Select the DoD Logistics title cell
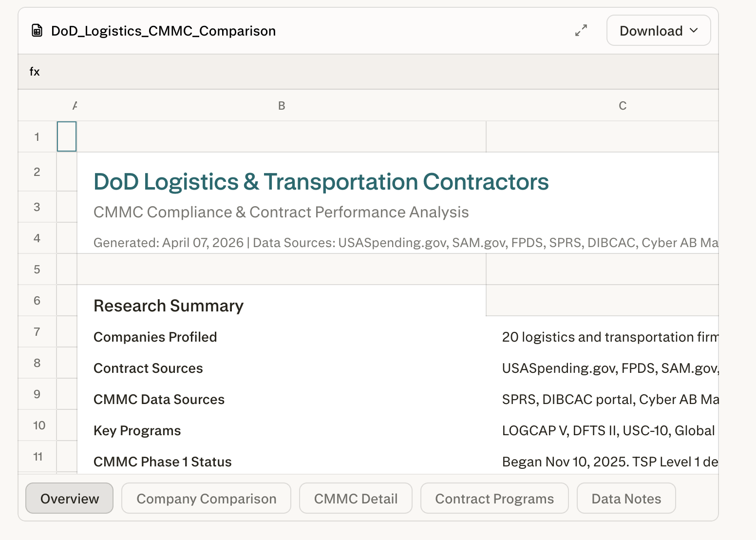The width and height of the screenshot is (756, 540). [321, 182]
